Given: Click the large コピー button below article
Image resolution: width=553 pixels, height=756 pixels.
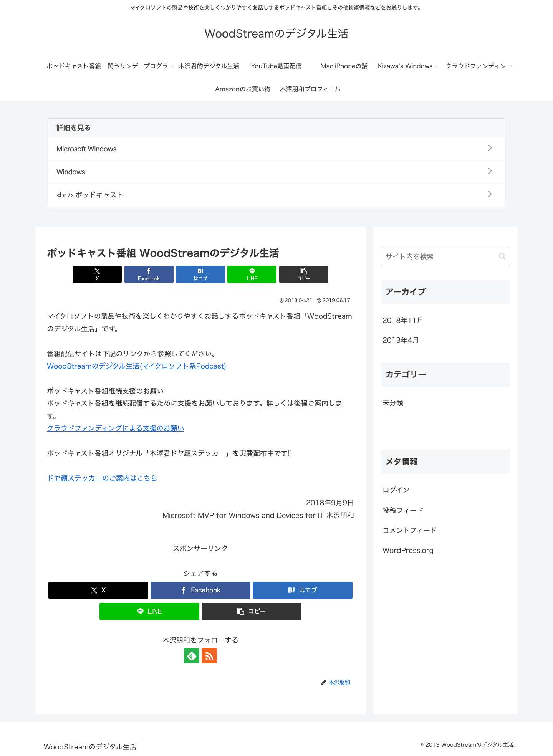Looking at the screenshot, I should click(252, 611).
